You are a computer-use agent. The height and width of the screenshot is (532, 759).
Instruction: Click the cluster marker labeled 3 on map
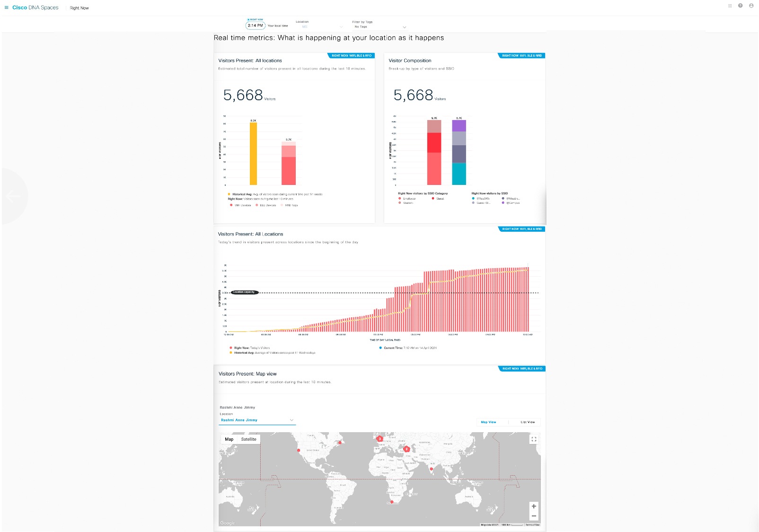379,438
